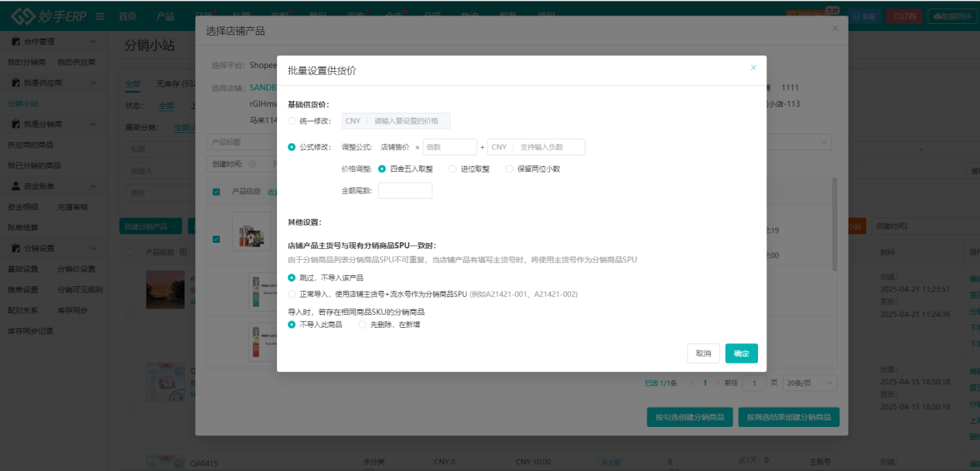This screenshot has width=980, height=471.
Task: Collapse the 合作管理 sidebar section
Action: (x=94, y=41)
